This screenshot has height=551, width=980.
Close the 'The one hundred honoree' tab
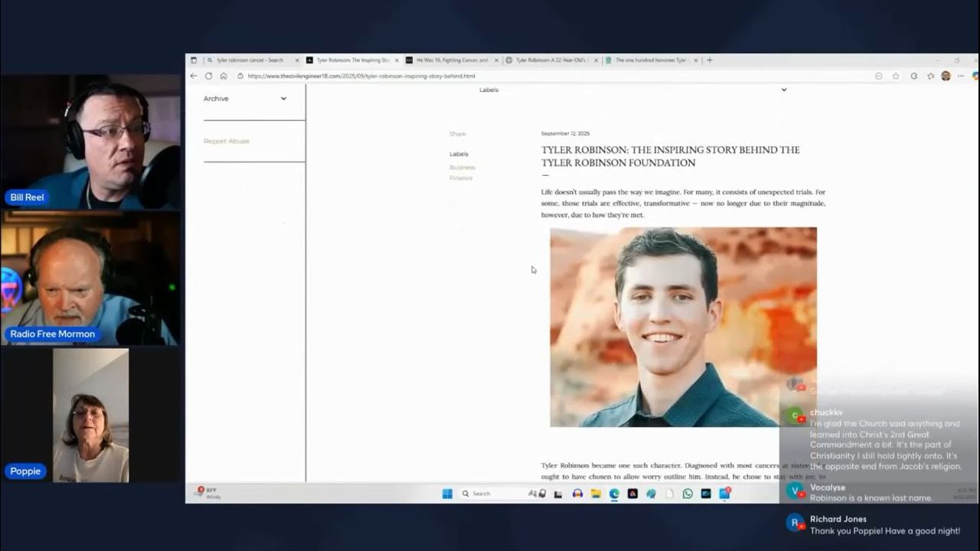pos(696,60)
